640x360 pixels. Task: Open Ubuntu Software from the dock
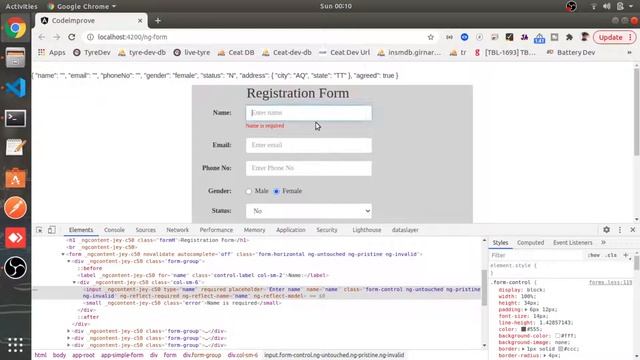point(16,178)
